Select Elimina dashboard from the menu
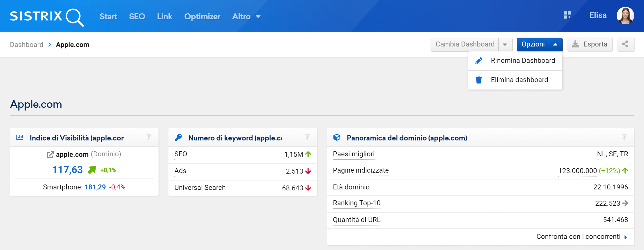 (515, 80)
